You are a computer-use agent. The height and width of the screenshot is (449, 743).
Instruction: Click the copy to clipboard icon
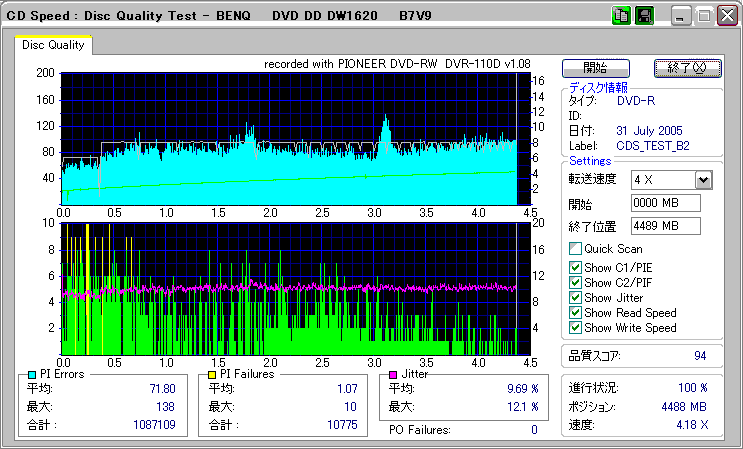click(x=620, y=16)
